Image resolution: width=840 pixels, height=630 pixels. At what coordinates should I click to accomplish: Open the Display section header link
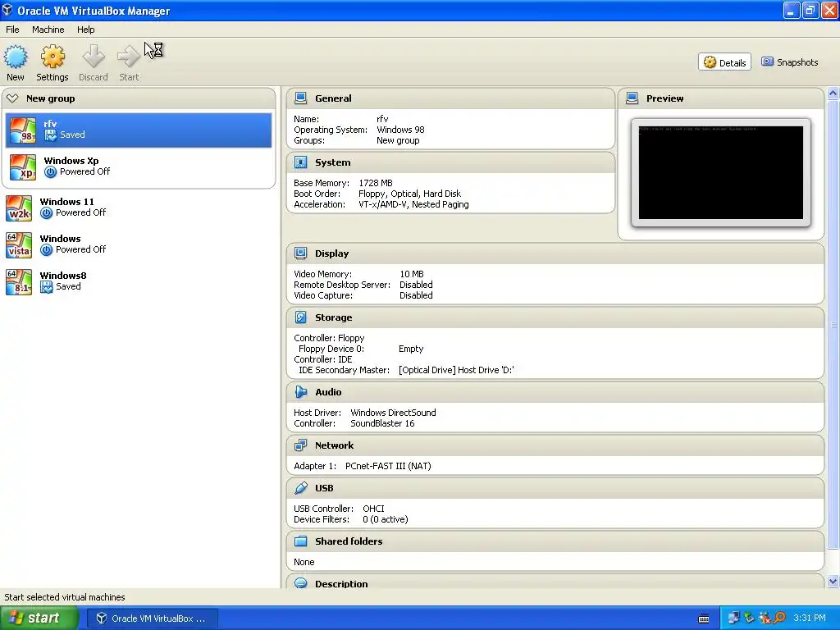tap(331, 254)
